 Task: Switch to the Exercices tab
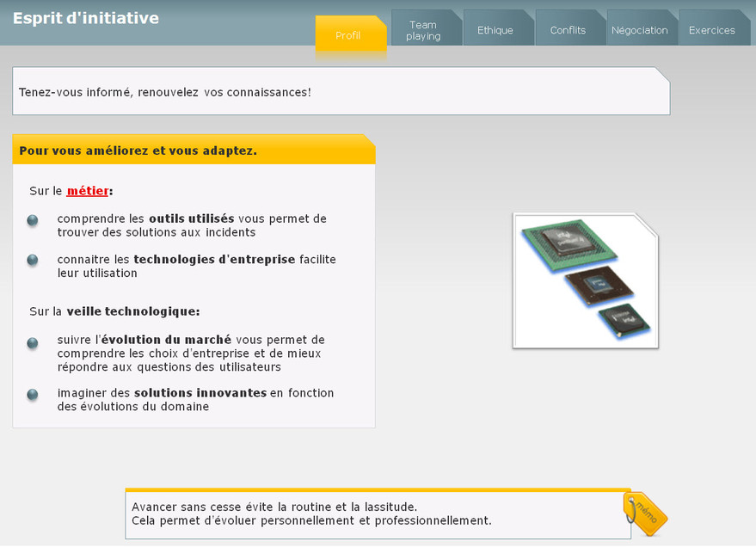712,30
